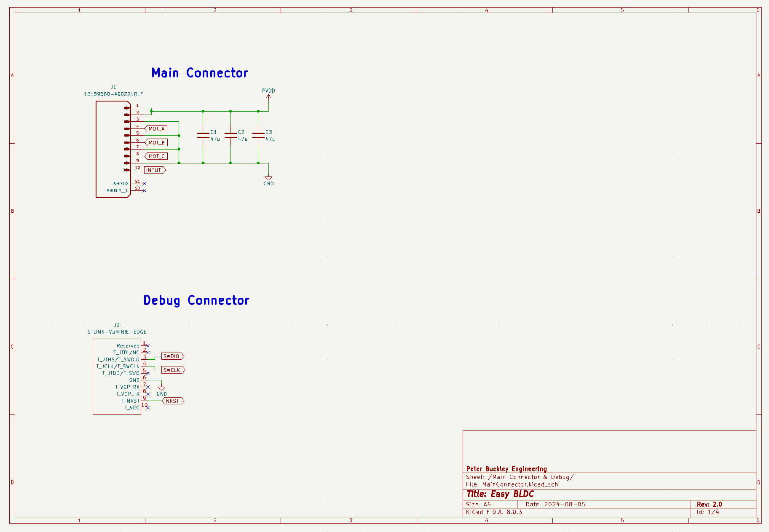Click the "Id: 1/4" sheet number

pyautogui.click(x=708, y=512)
